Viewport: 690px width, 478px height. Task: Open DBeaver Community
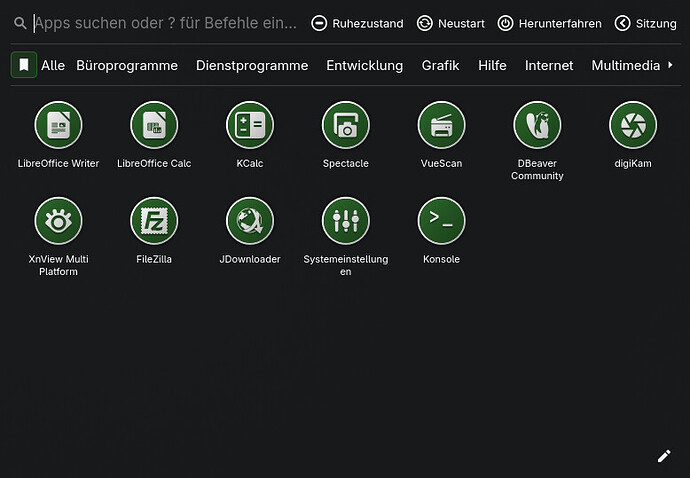[x=537, y=126]
